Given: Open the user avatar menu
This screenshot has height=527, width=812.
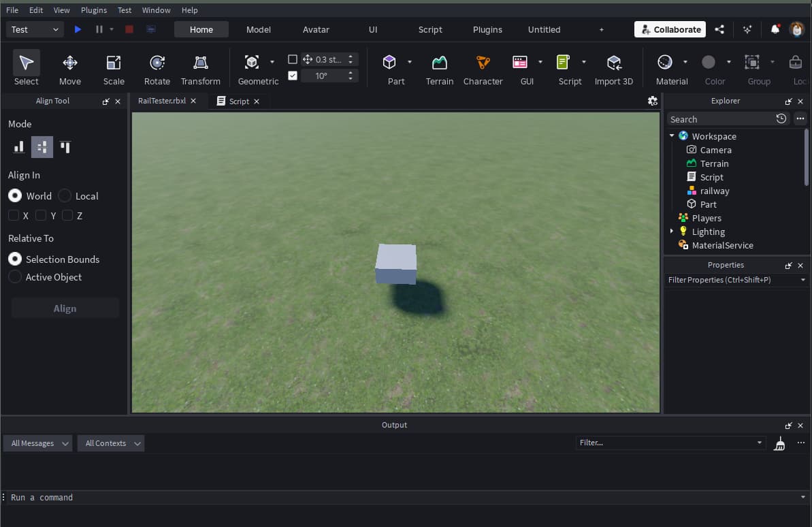Looking at the screenshot, I should 796,29.
